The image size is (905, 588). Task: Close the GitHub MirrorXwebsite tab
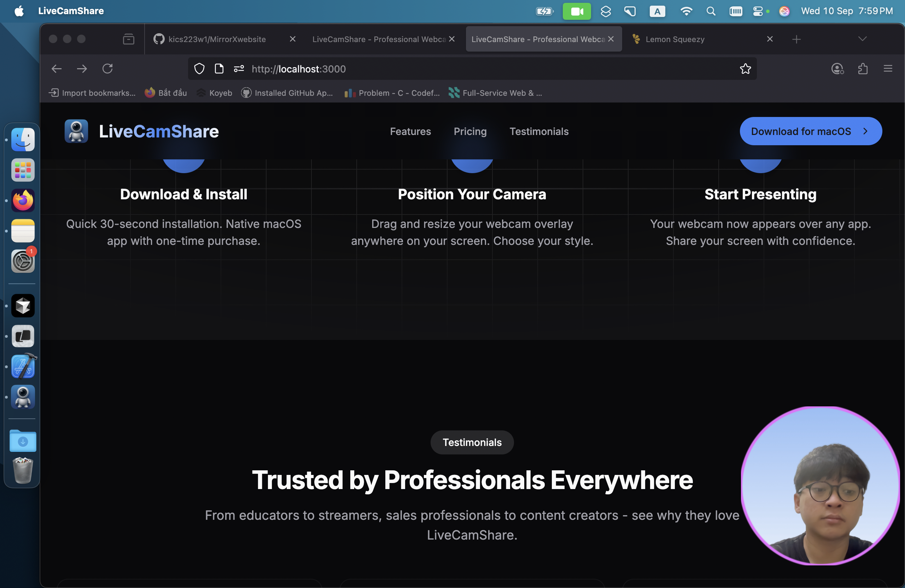click(x=292, y=39)
